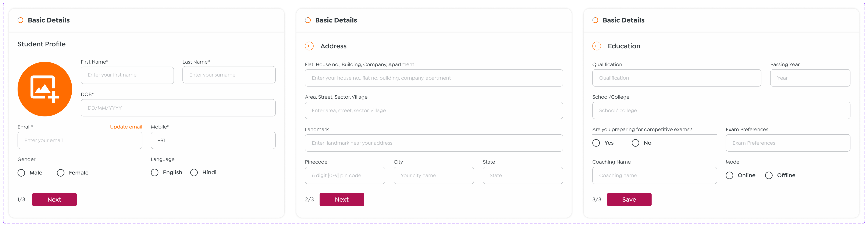
Task: Click the Update email link
Action: (126, 127)
